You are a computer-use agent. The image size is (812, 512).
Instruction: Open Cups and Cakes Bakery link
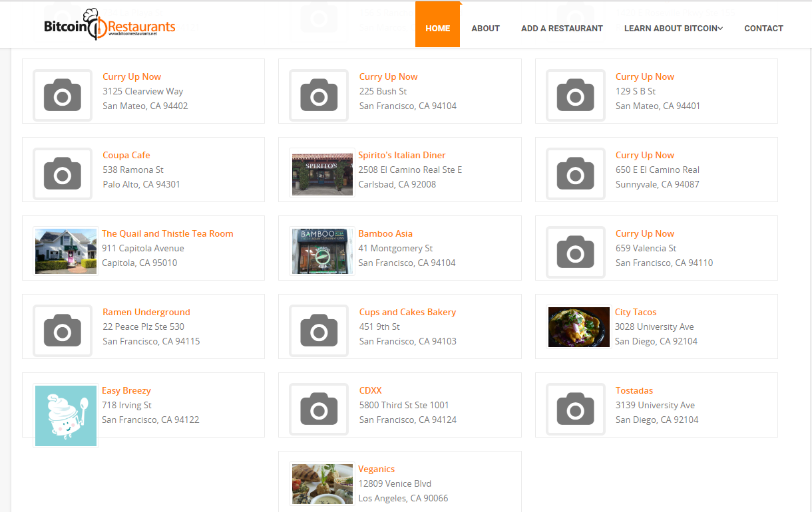408,312
